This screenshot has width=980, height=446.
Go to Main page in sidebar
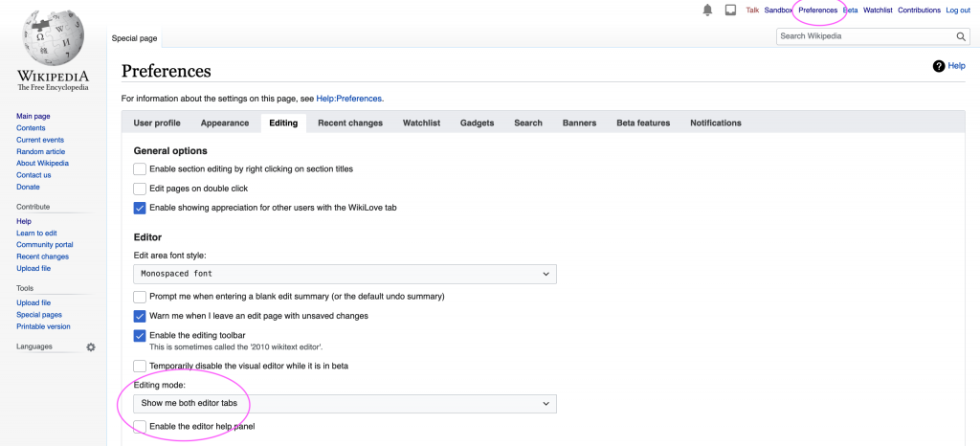tap(33, 116)
